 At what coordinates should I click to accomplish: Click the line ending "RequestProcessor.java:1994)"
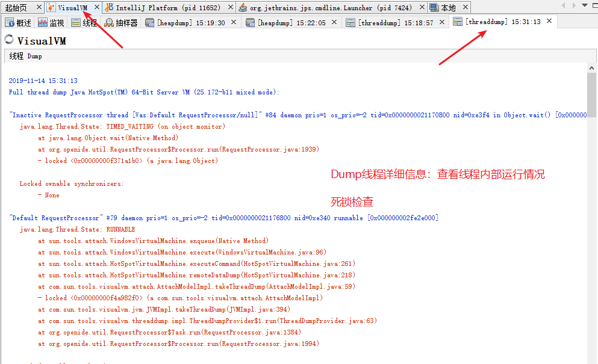[x=178, y=344]
